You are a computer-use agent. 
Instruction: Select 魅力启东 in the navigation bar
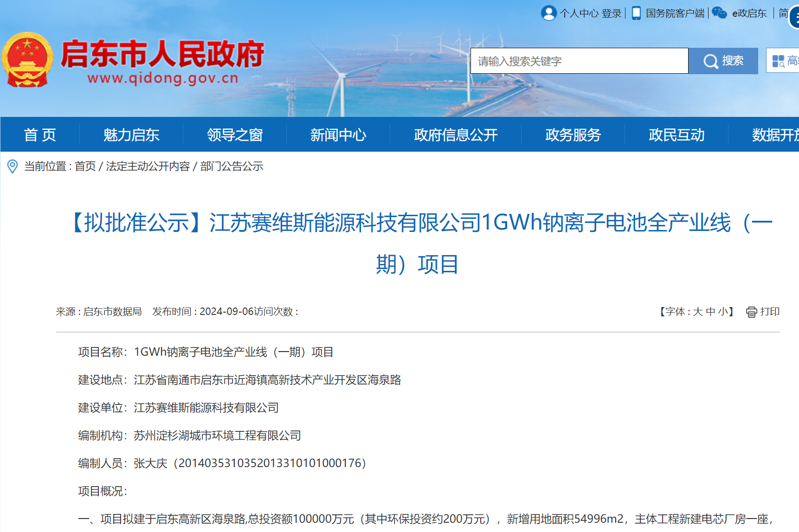pyautogui.click(x=131, y=135)
